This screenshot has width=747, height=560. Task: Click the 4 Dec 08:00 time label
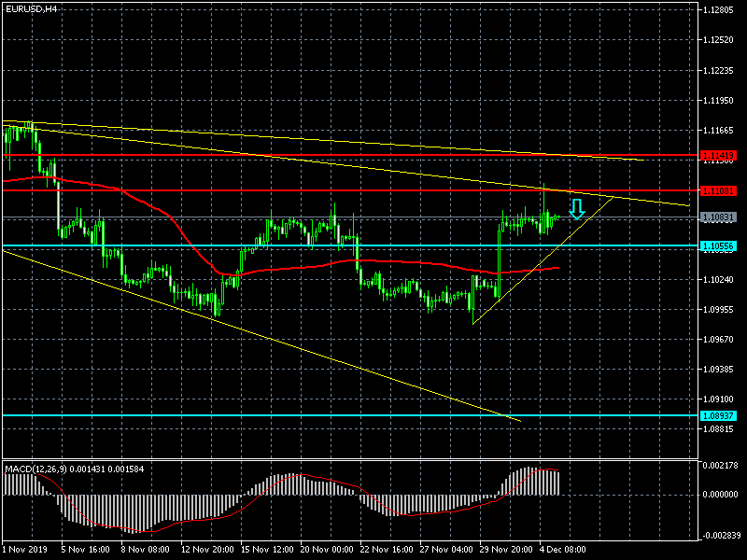tap(562, 550)
